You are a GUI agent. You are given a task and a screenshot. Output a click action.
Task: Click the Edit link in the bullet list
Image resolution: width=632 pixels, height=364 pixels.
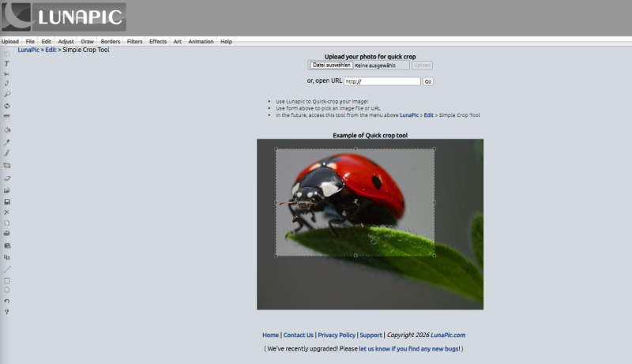[x=428, y=115]
